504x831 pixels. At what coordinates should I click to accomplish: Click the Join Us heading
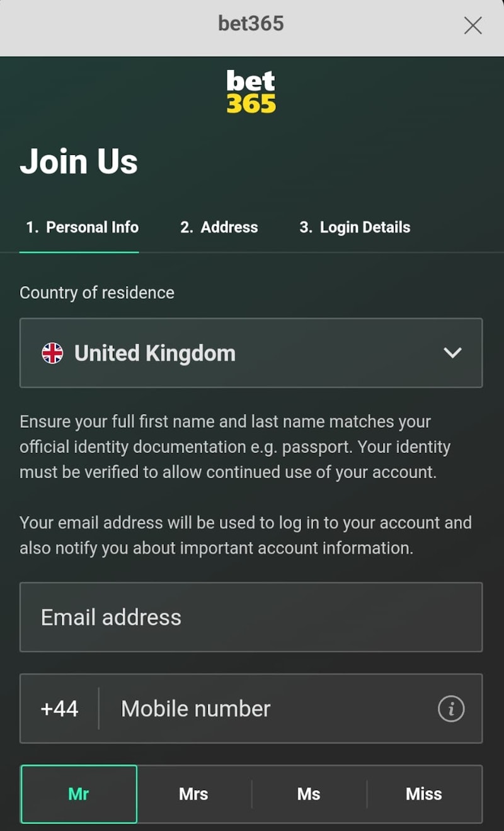(x=79, y=161)
